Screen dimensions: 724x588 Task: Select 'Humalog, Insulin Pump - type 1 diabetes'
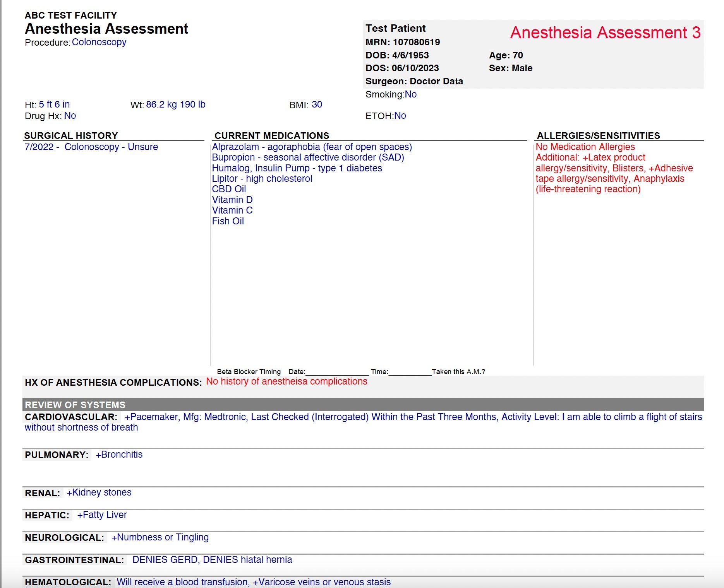point(297,168)
